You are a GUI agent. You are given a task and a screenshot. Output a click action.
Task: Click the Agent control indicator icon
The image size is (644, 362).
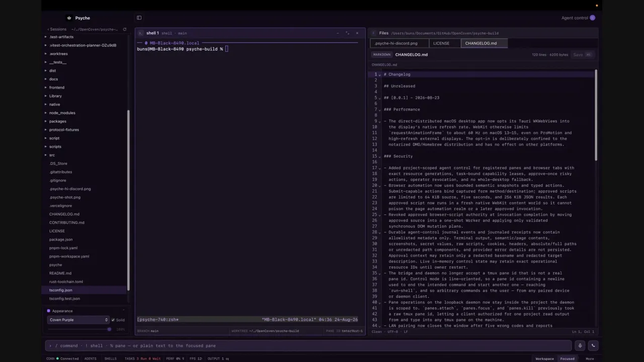(592, 18)
